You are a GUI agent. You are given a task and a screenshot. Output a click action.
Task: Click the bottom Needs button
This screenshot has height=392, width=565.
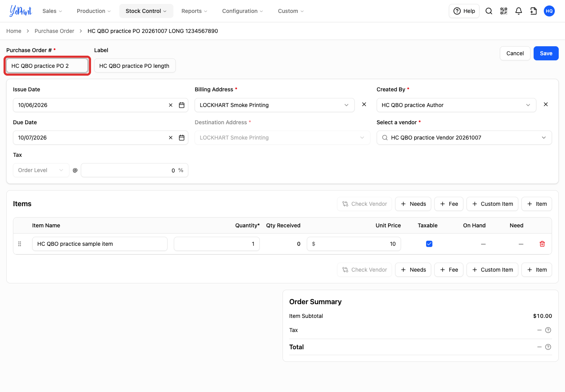pyautogui.click(x=413, y=270)
